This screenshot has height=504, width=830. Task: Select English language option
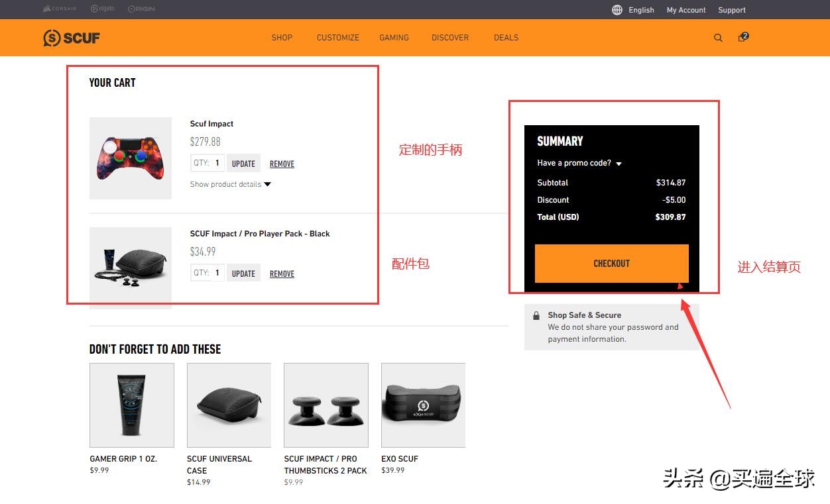point(641,10)
